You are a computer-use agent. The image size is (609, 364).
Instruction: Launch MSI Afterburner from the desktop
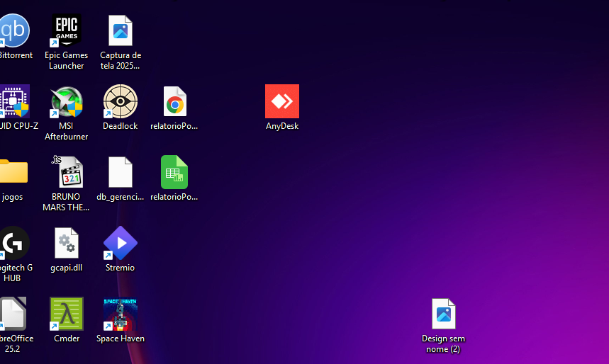(67, 102)
